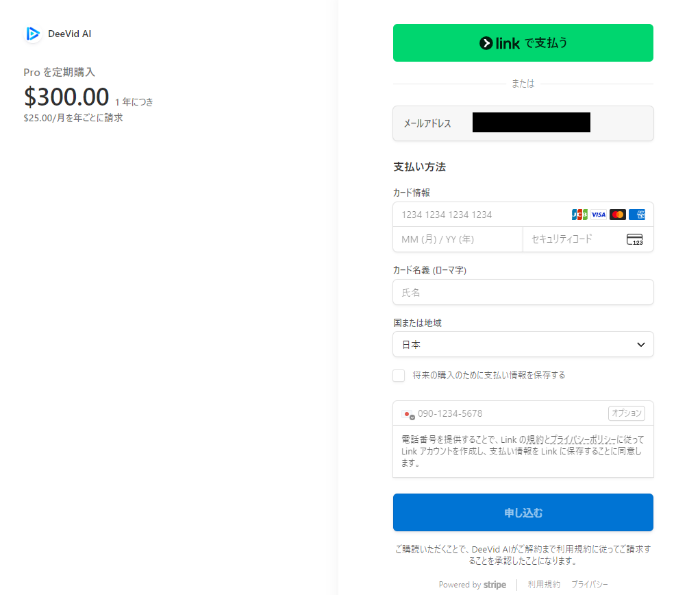
Task: Click the Japan flag country code selector
Action: 408,414
